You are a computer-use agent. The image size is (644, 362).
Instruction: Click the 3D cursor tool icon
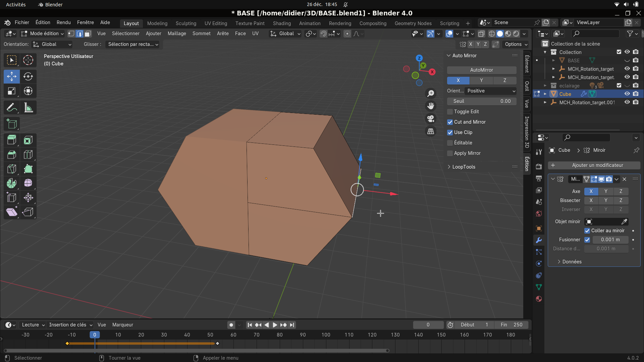tap(28, 60)
